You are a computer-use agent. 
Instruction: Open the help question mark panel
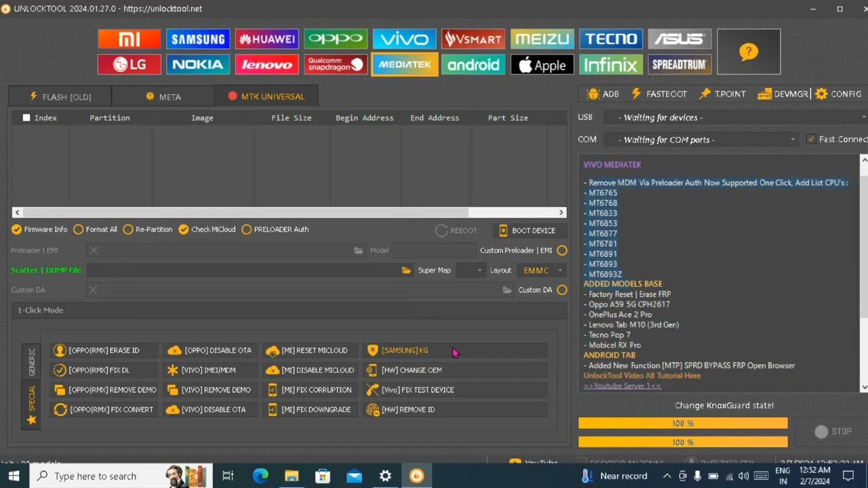tap(749, 52)
